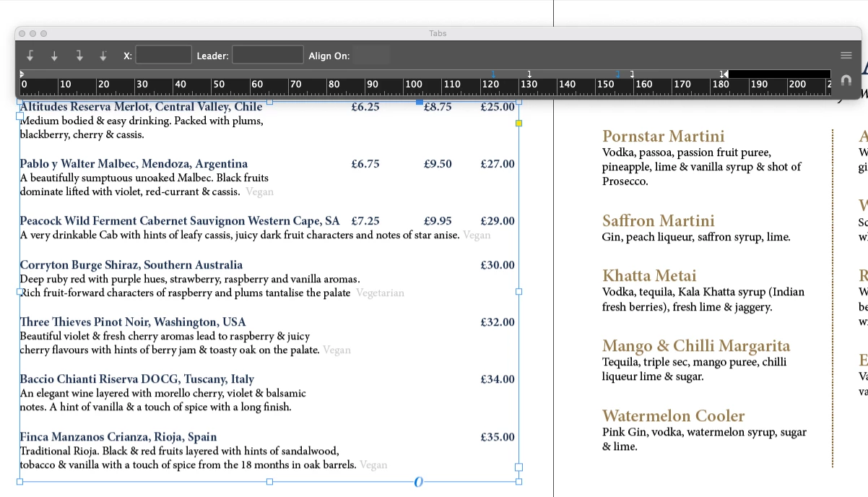Click the Mango & Chilli Margarita heading
The image size is (868, 497).
696,345
